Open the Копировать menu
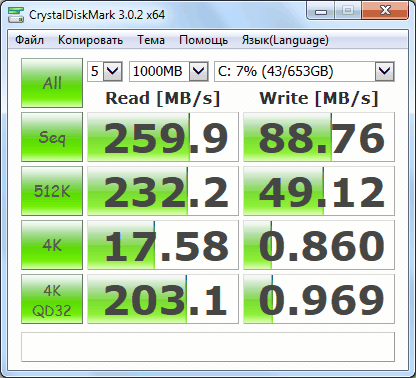 [90, 40]
